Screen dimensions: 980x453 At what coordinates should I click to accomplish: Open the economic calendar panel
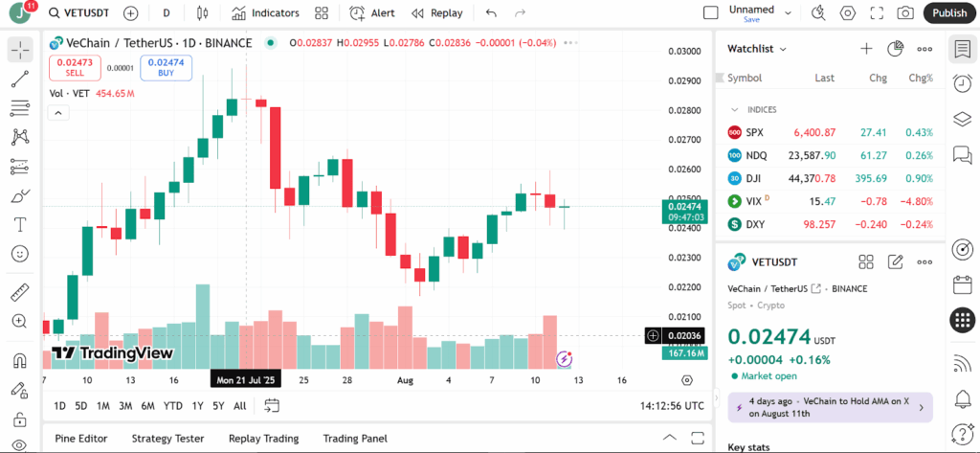[963, 285]
